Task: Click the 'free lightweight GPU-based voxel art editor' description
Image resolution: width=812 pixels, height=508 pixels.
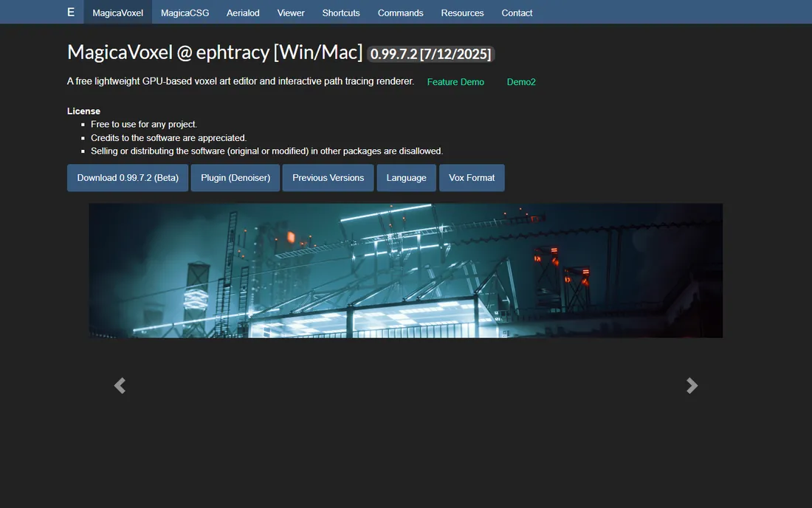Action: [x=241, y=81]
